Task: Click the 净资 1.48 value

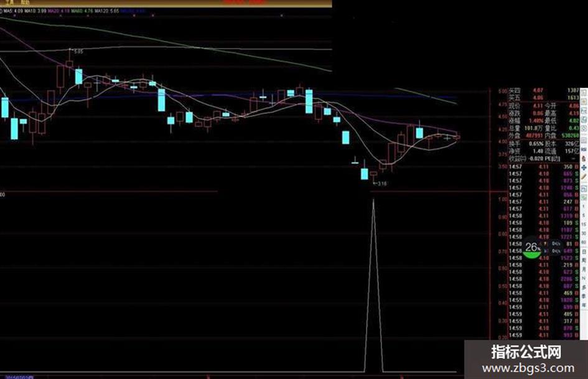Action: [538, 151]
